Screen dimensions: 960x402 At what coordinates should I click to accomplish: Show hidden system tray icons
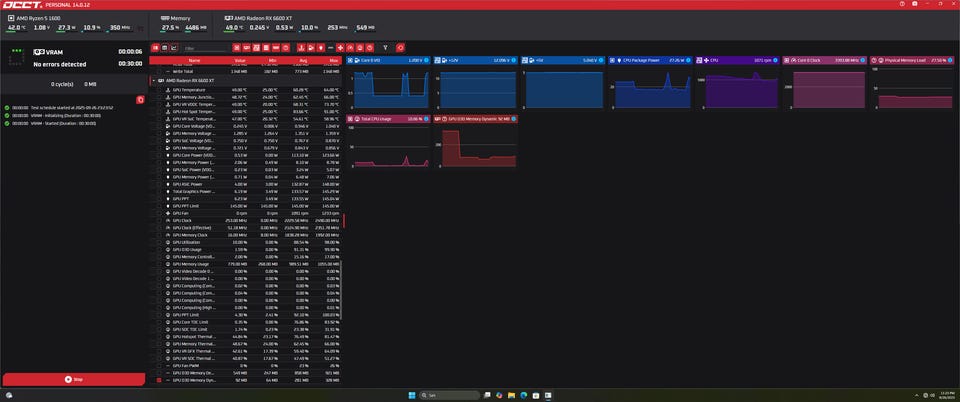pyautogui.click(x=917, y=395)
